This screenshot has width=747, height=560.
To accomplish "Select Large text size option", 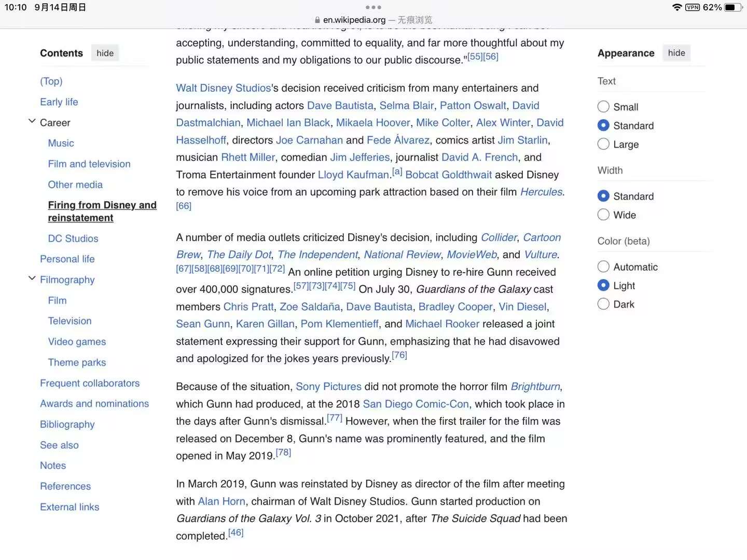I will (x=603, y=144).
